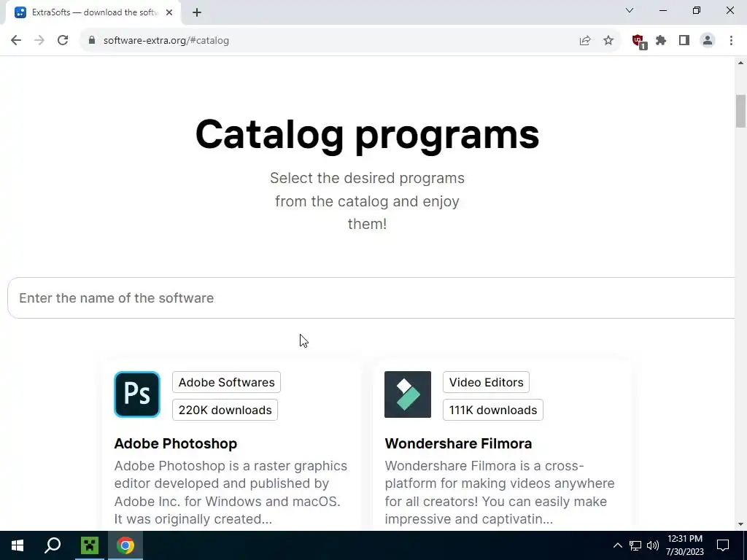Click the Chrome taskbar icon

(x=125, y=545)
